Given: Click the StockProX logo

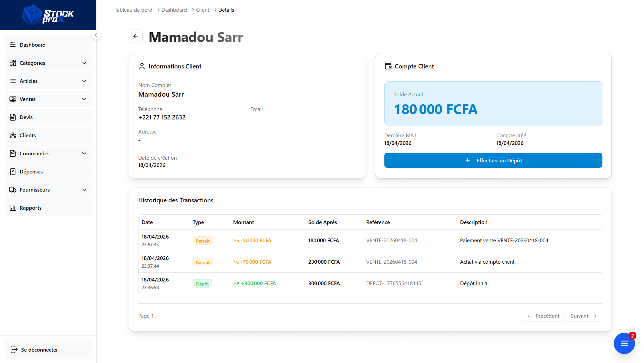Looking at the screenshot, I should tap(48, 15).
